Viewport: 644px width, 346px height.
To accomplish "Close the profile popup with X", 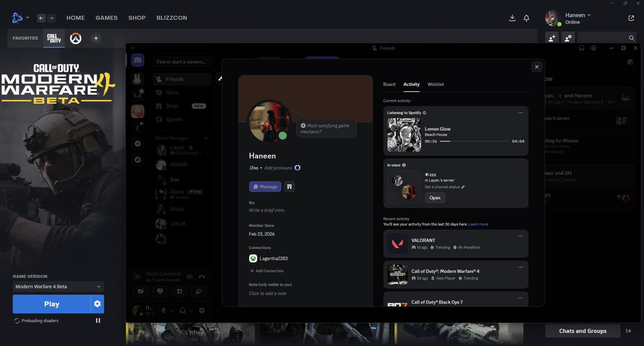I will click(537, 67).
